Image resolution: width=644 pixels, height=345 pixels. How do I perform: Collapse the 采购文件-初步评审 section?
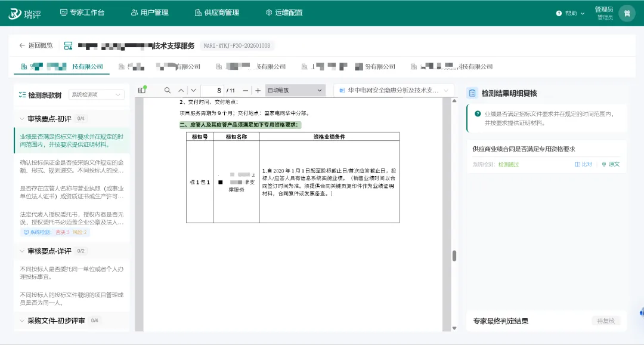tap(22, 321)
